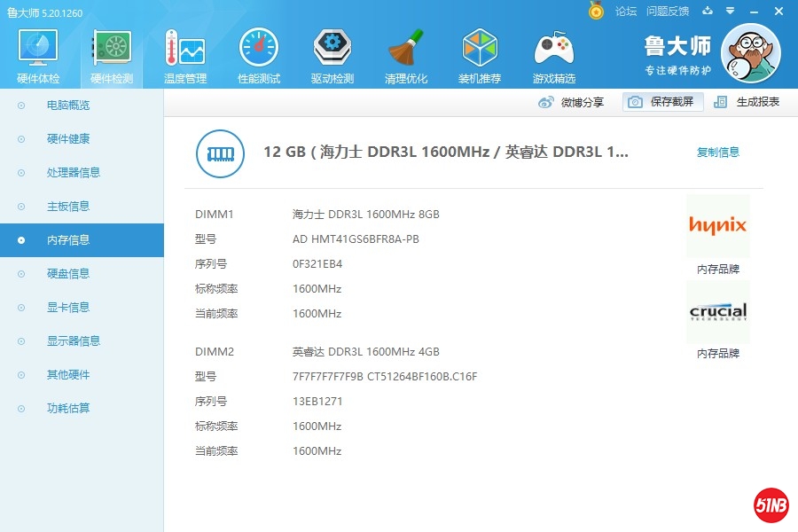Click the gold medal icon in title bar
Image resolution: width=798 pixels, height=532 pixels.
[x=597, y=12]
